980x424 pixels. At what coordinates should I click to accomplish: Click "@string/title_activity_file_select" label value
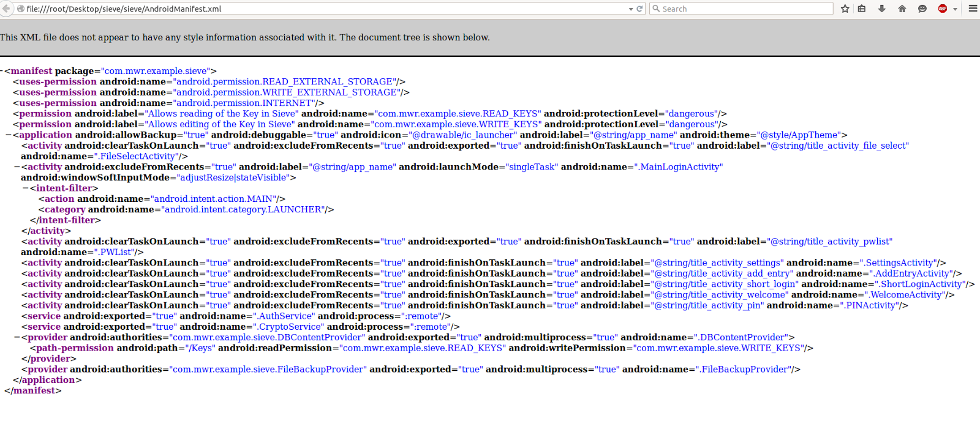pos(838,146)
